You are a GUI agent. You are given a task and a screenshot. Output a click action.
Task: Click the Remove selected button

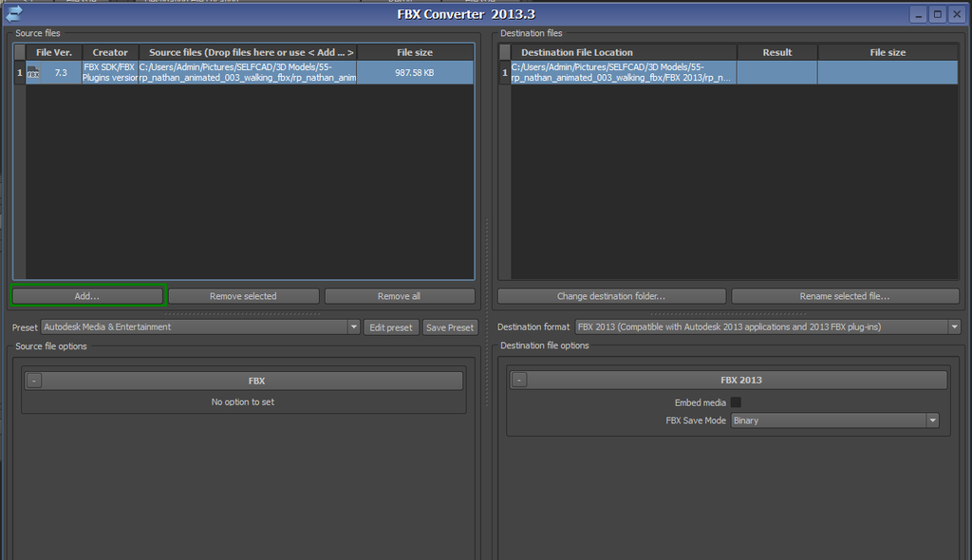tap(243, 295)
